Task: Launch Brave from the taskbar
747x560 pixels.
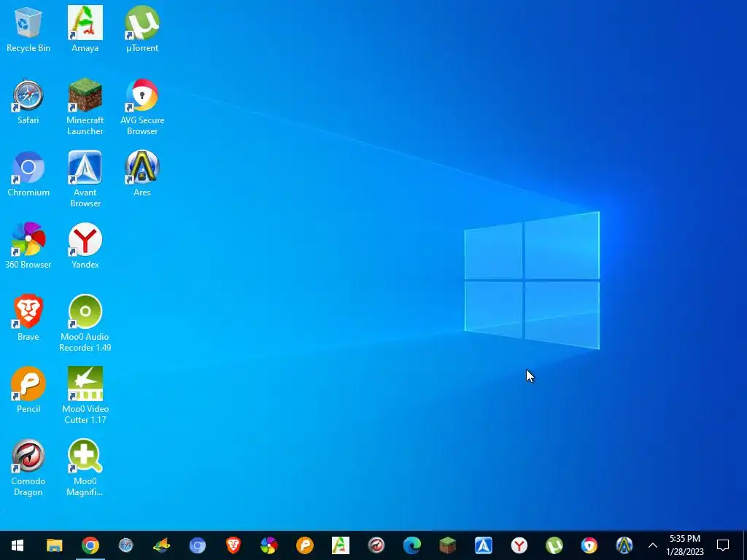Action: [233, 545]
